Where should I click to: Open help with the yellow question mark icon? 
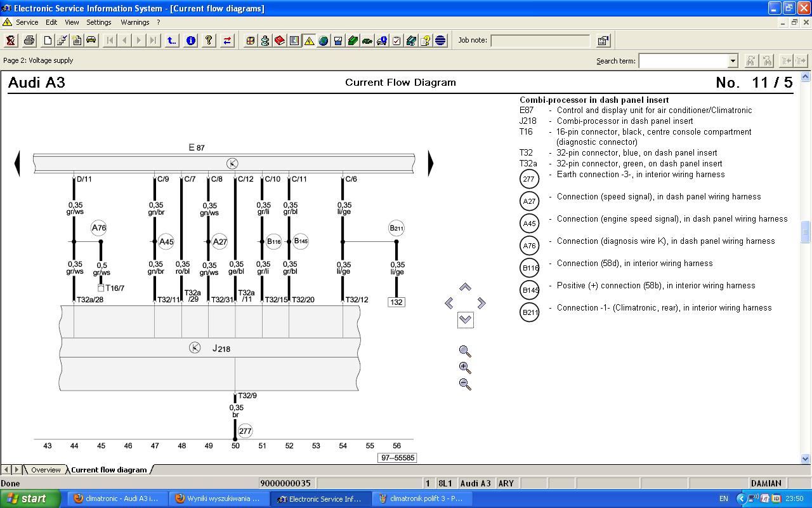(208, 41)
